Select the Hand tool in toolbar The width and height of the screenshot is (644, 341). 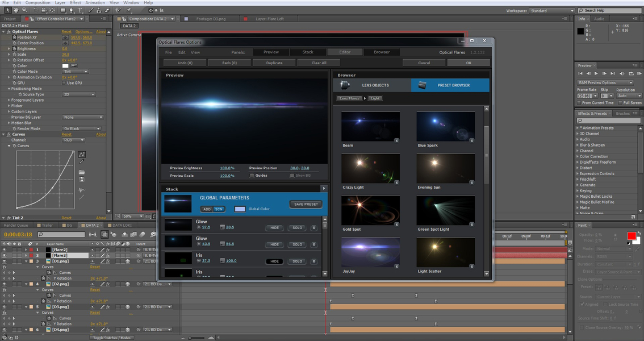pyautogui.click(x=16, y=10)
